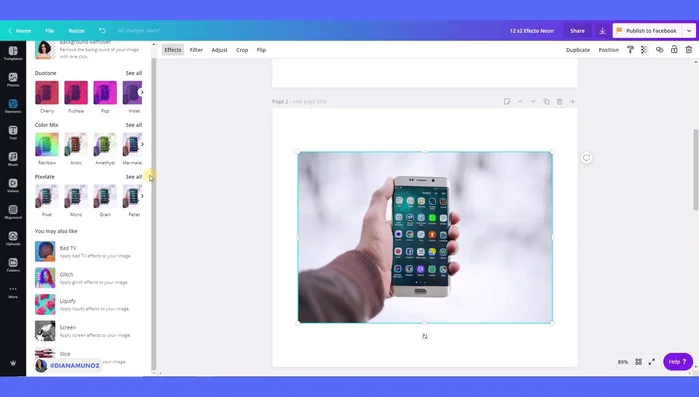Select the Flip option
Image resolution: width=699 pixels, height=397 pixels.
(x=261, y=50)
